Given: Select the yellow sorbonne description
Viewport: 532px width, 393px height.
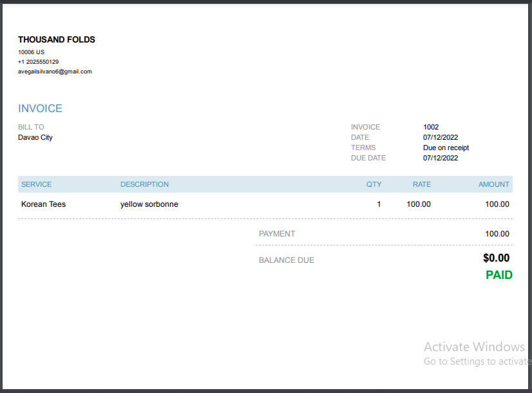Looking at the screenshot, I should (x=149, y=204).
